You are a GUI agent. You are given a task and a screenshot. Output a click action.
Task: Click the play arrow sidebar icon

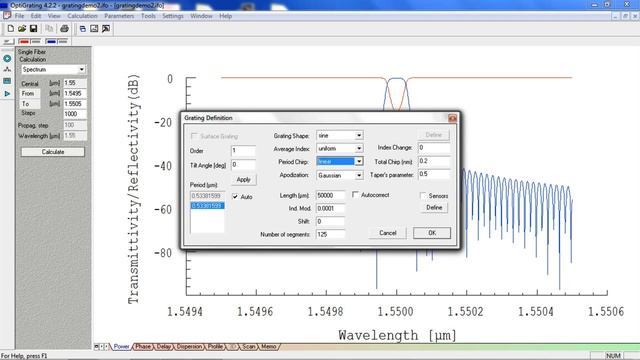pyautogui.click(x=7, y=93)
